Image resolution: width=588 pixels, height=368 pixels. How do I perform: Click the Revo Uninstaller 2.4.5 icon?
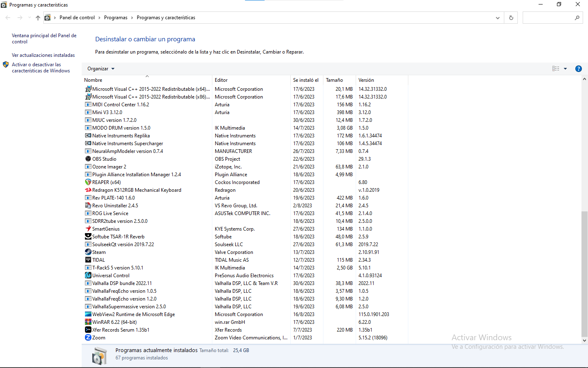coord(88,206)
